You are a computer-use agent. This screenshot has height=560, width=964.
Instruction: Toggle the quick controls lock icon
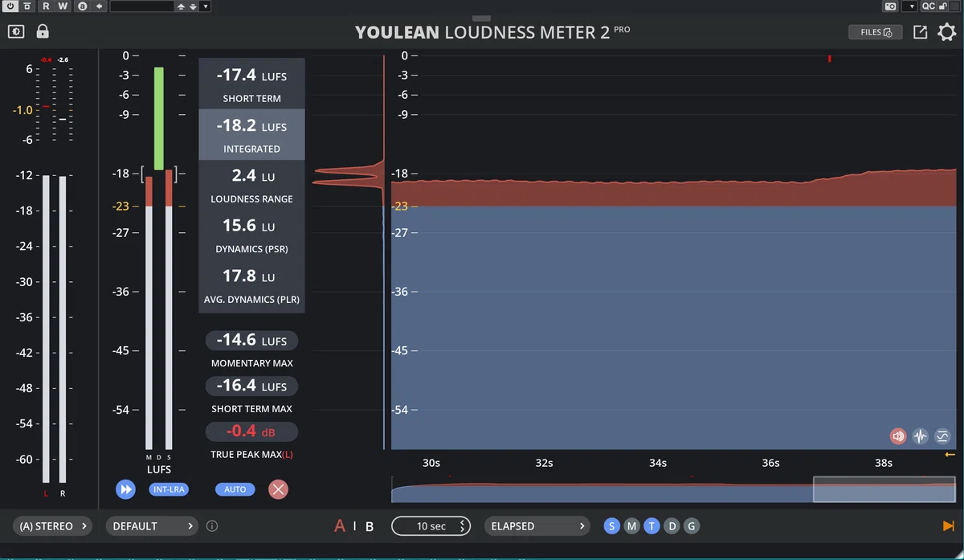[943, 6]
